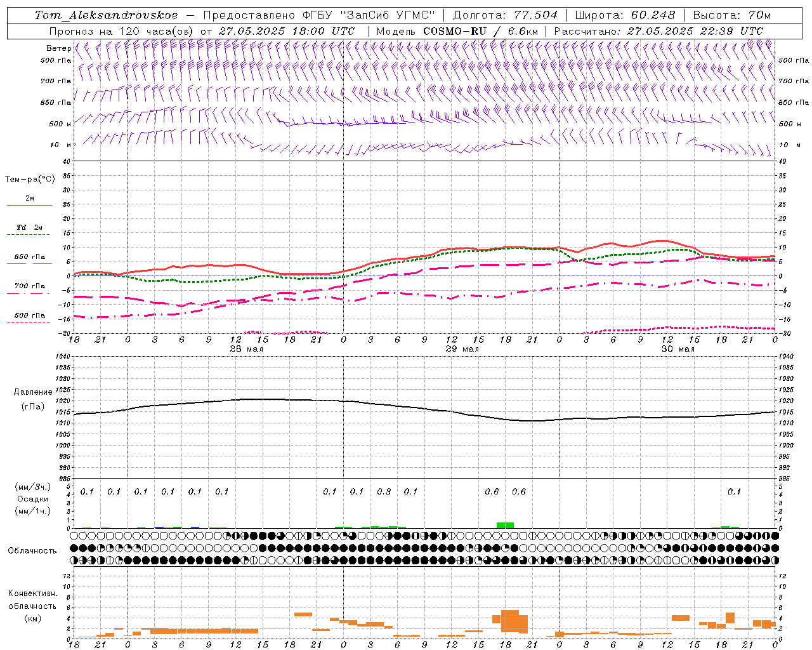Viewport: 812px width, 650px height.
Task: Click the 700 гПа temperature legend entry
Action: point(29,286)
